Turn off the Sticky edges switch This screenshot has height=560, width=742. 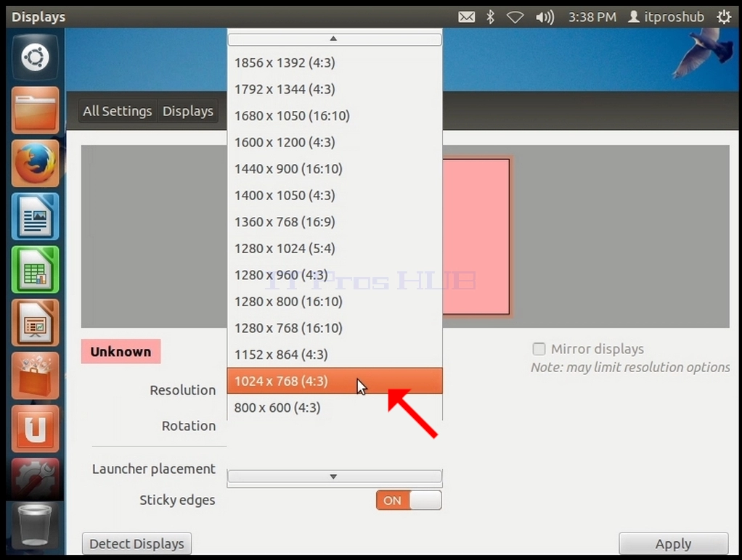pos(409,501)
